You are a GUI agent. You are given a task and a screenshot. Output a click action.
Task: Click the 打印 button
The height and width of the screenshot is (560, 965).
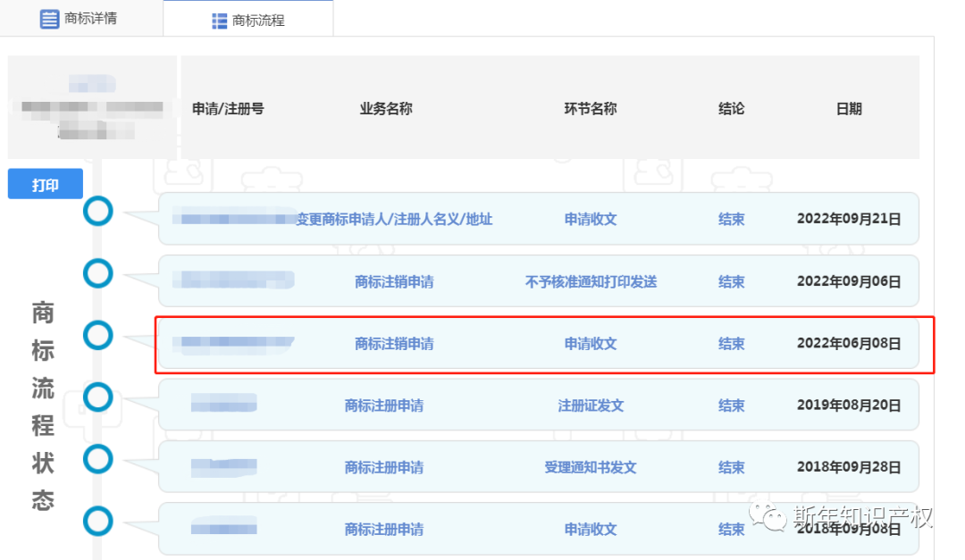click(x=45, y=183)
